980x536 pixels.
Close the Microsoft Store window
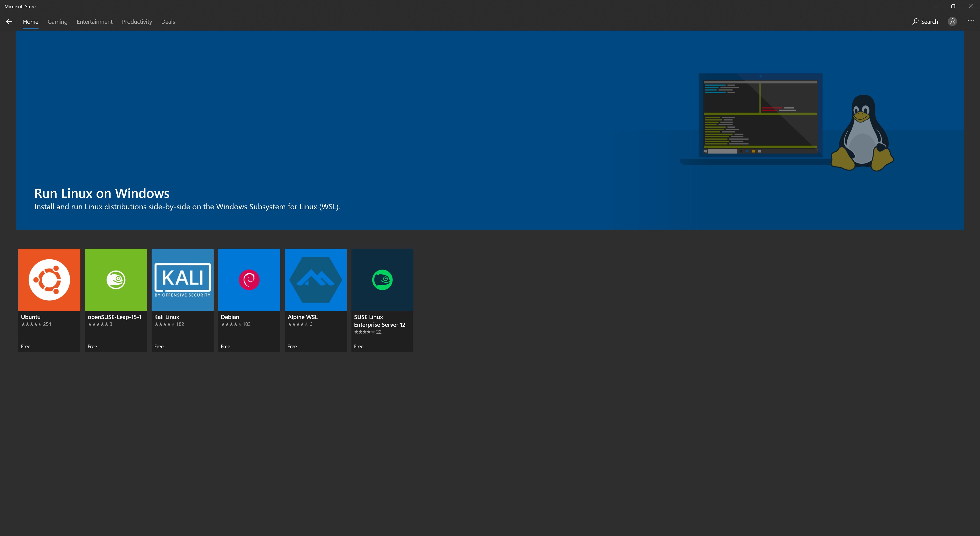[971, 6]
